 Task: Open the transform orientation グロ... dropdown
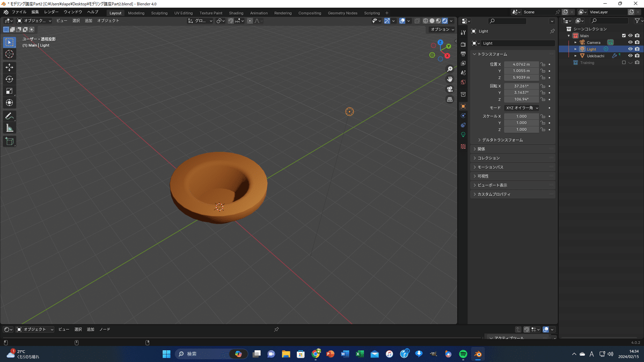click(200, 21)
